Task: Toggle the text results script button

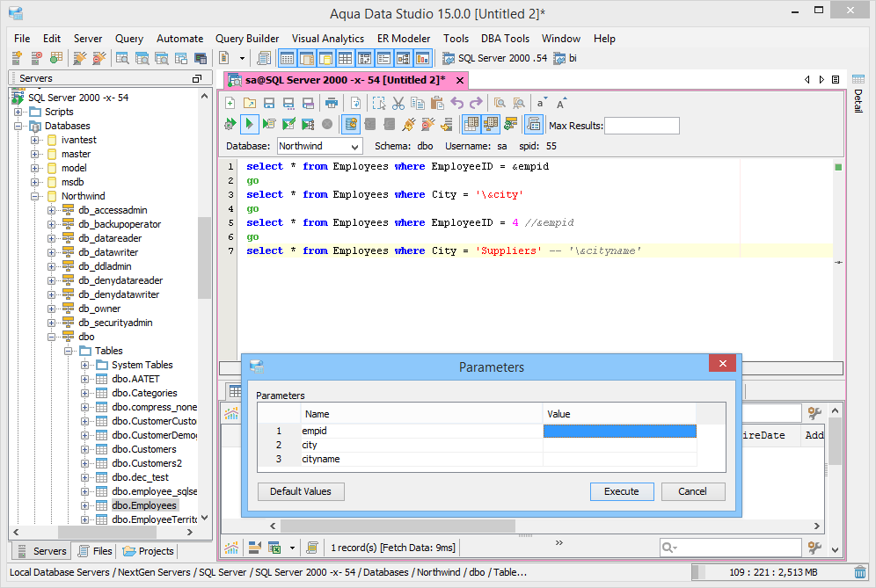Action: click(534, 125)
